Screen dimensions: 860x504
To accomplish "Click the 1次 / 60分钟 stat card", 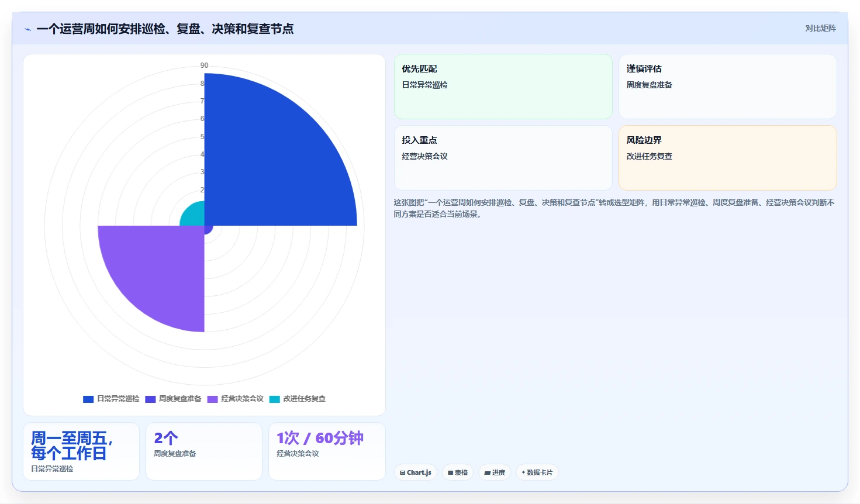I will [327, 451].
